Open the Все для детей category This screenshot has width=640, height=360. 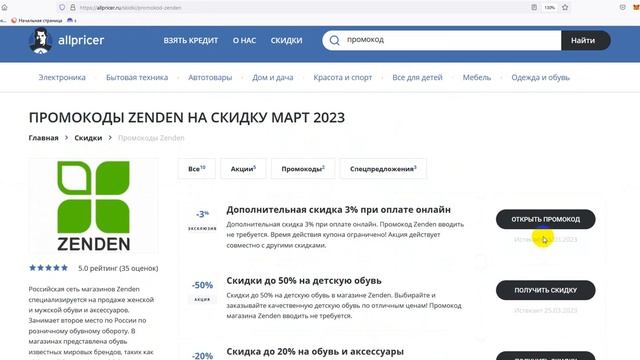[417, 77]
